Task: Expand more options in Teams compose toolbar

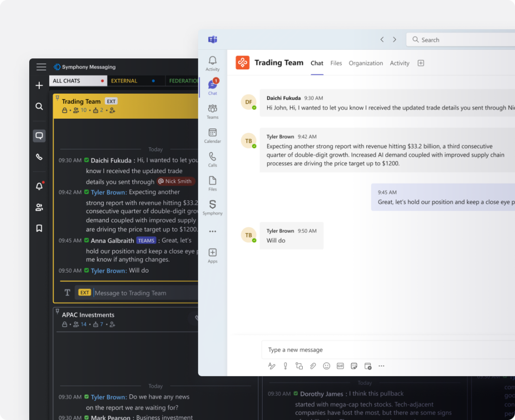Action: click(x=381, y=366)
